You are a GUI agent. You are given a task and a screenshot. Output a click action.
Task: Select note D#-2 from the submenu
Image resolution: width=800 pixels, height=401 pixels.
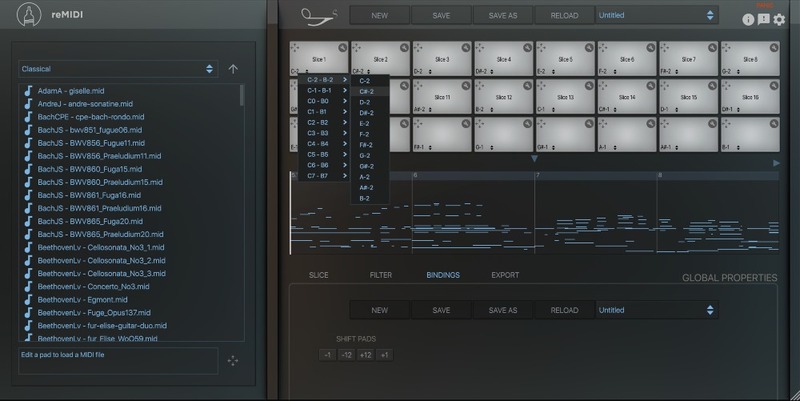(367, 112)
